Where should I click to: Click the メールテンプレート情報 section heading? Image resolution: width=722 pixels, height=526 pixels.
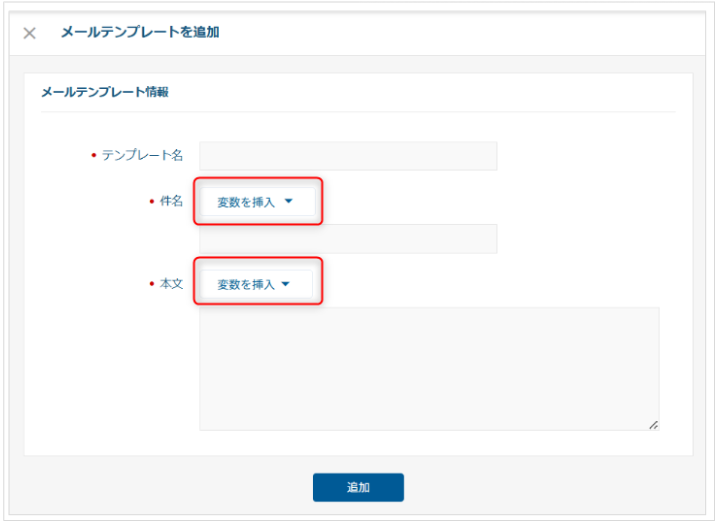click(104, 92)
